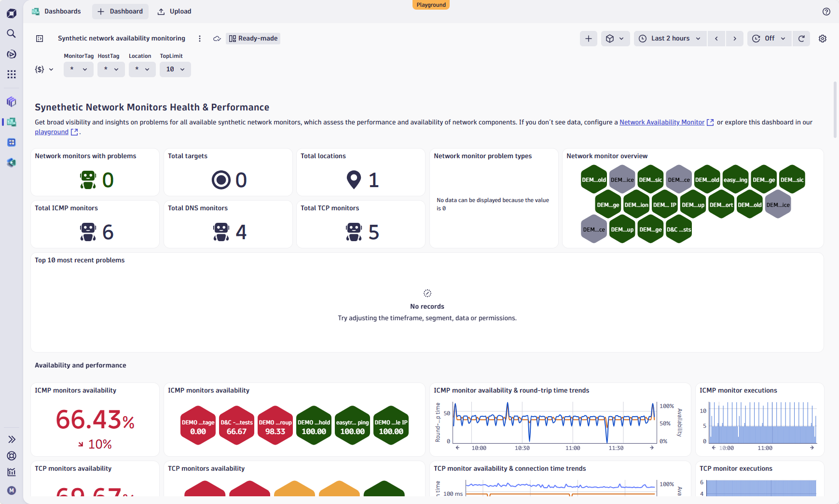839x504 pixels.
Task: Click the cloud sync icon next to dashboard title
Action: pos(217,38)
